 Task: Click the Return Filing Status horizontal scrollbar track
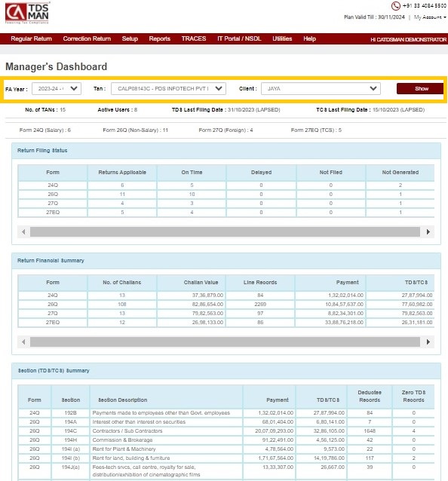tap(225, 232)
